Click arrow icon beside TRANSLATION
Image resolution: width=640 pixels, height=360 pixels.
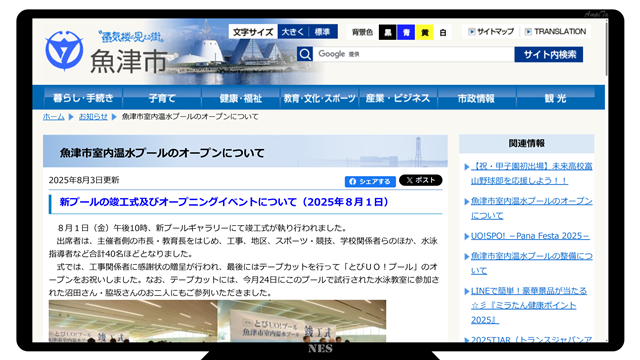(x=528, y=31)
